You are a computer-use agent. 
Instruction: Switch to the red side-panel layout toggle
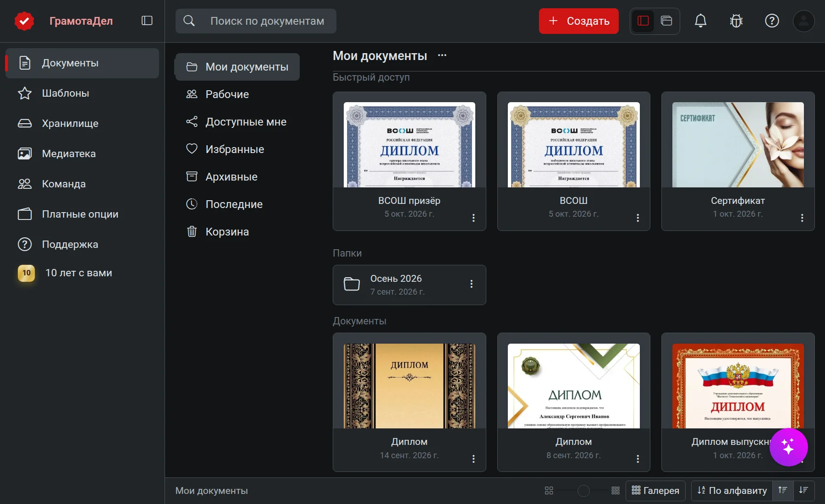643,21
